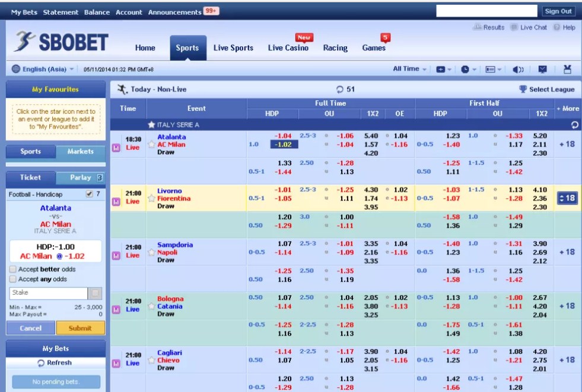
Task: Expand +18 markets for Cagliari match
Action: pos(567,360)
